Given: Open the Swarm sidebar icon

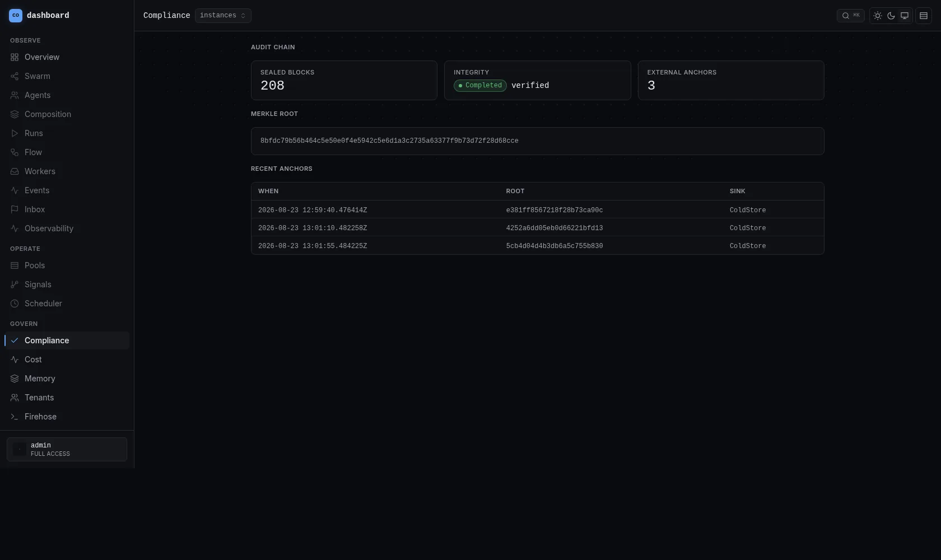Looking at the screenshot, I should coord(15,76).
